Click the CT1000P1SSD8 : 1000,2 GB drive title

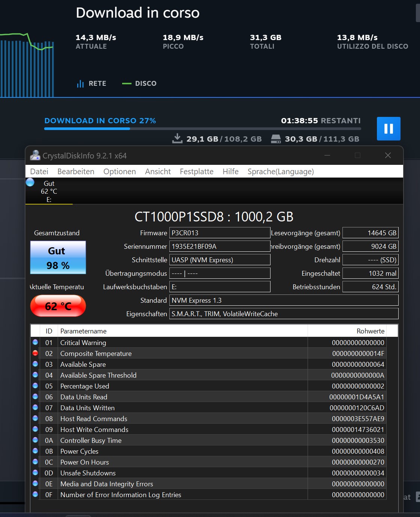[x=214, y=217]
